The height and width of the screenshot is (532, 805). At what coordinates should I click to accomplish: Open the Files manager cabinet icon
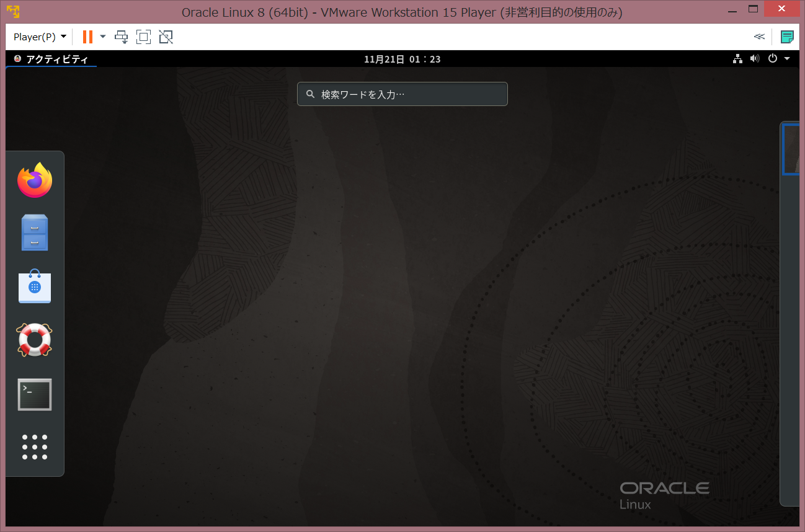pos(35,233)
